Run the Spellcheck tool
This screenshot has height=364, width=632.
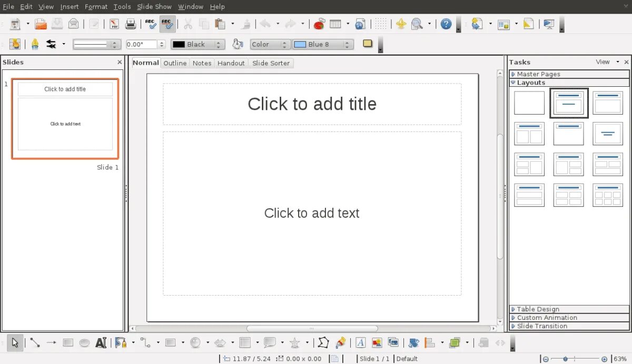pos(151,24)
